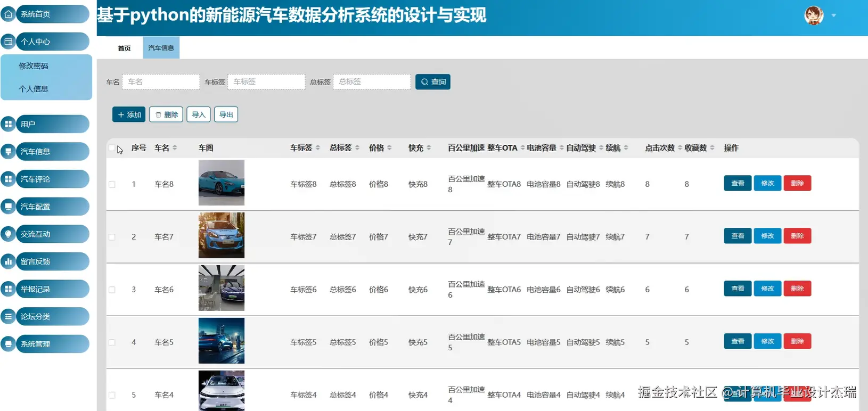Click the card icon beside 个人中心
This screenshot has height=411, width=868.
pos(8,42)
